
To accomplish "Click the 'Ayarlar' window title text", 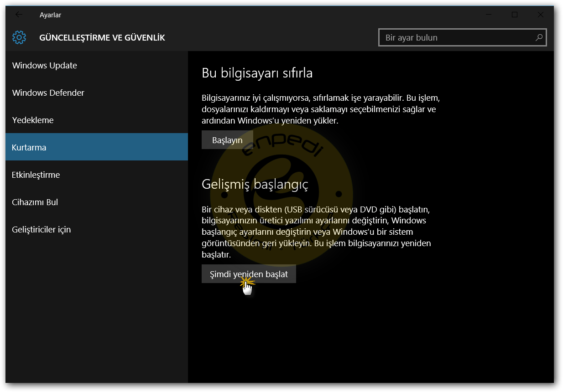I will [x=50, y=15].
